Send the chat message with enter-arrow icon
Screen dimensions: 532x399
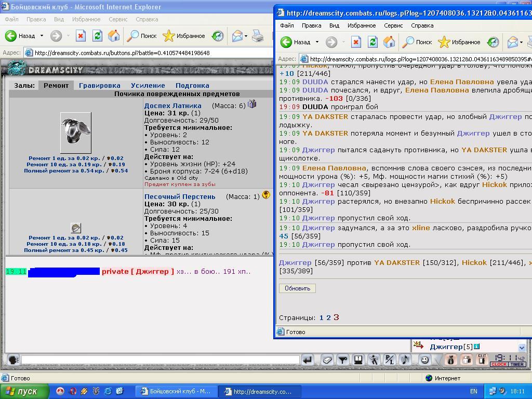308,360
